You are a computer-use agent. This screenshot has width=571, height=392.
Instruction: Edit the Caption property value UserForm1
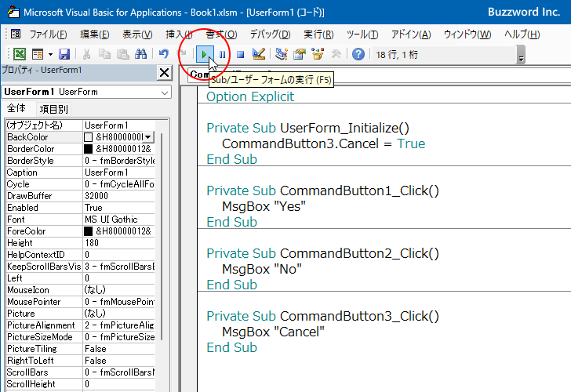pyautogui.click(x=119, y=172)
